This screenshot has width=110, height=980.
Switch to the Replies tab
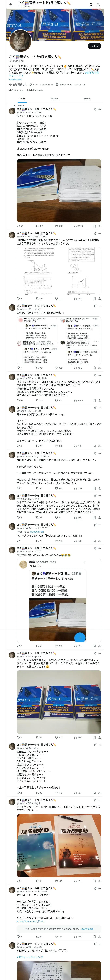pos(55,98)
